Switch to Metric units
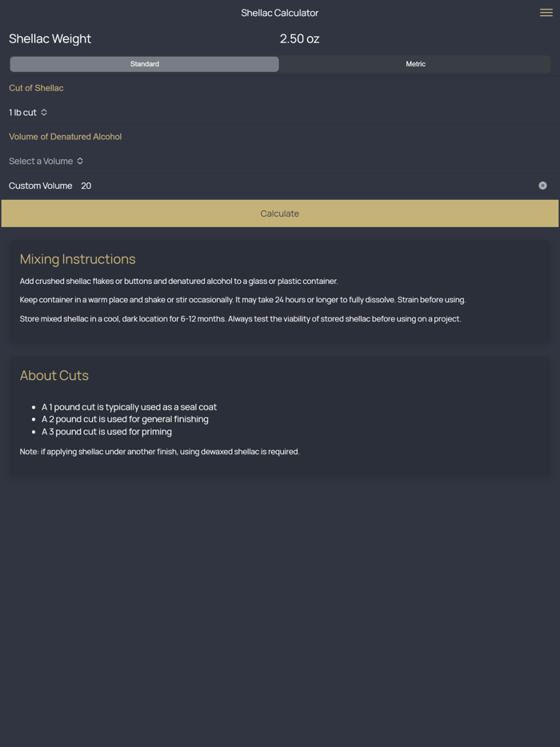 point(415,63)
